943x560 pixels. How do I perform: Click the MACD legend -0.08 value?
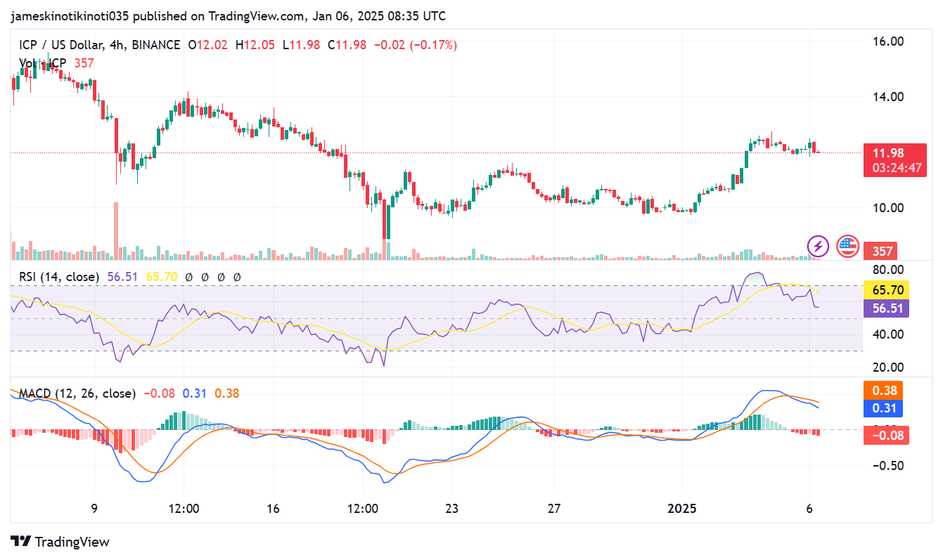click(160, 393)
